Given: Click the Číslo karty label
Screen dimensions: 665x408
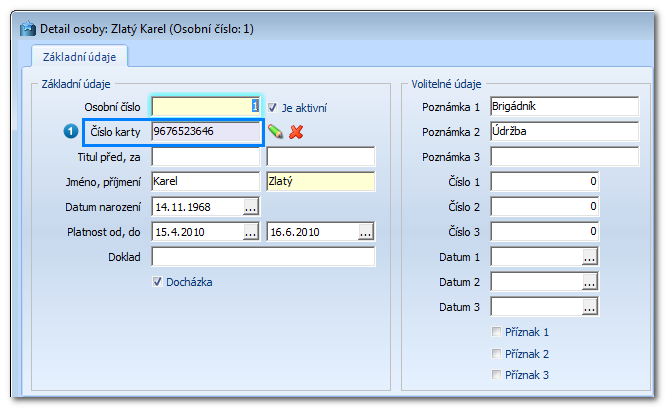Looking at the screenshot, I should click(x=115, y=132).
